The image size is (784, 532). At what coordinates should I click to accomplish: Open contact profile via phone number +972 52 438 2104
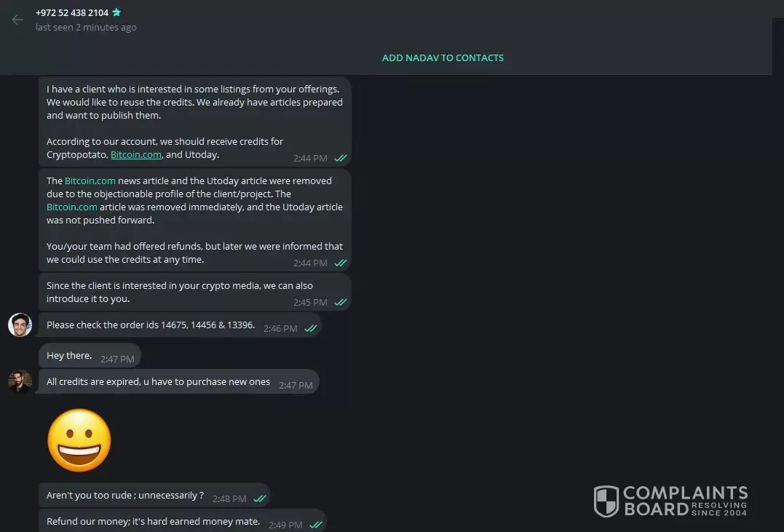(72, 13)
